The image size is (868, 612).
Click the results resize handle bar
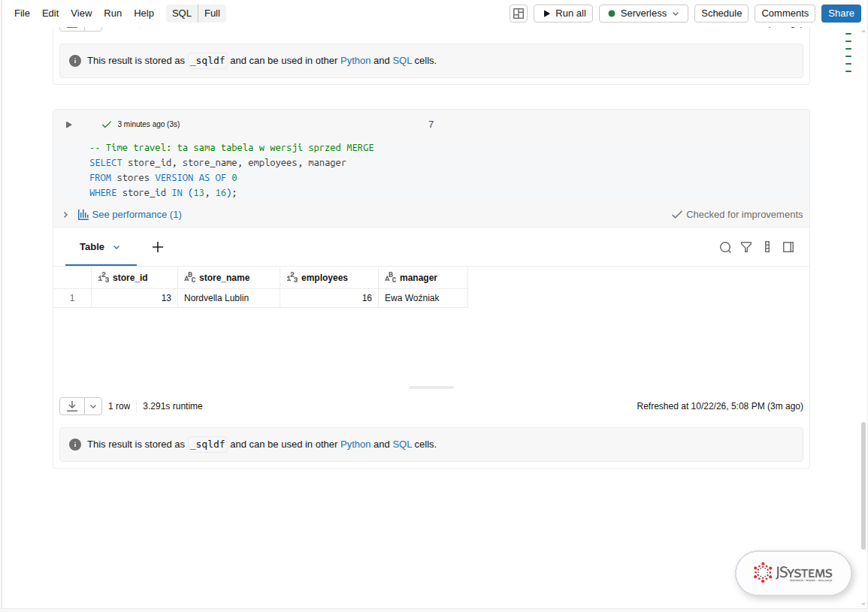pyautogui.click(x=431, y=387)
